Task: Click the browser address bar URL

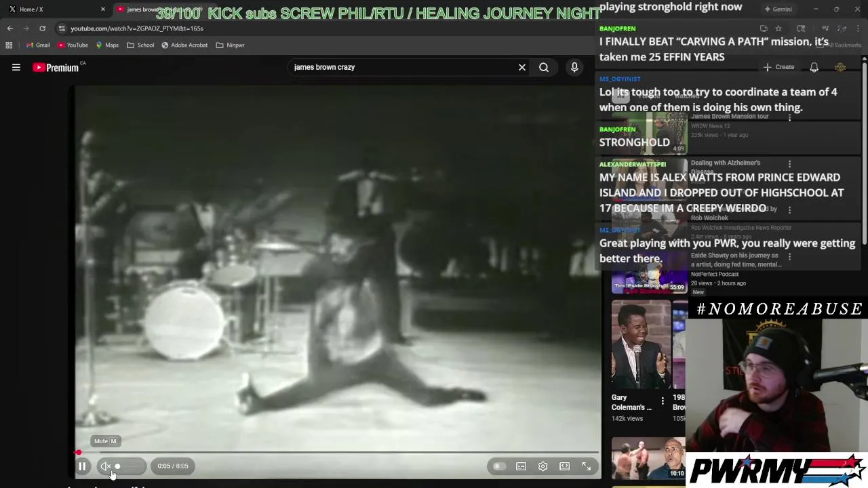Action: click(137, 28)
